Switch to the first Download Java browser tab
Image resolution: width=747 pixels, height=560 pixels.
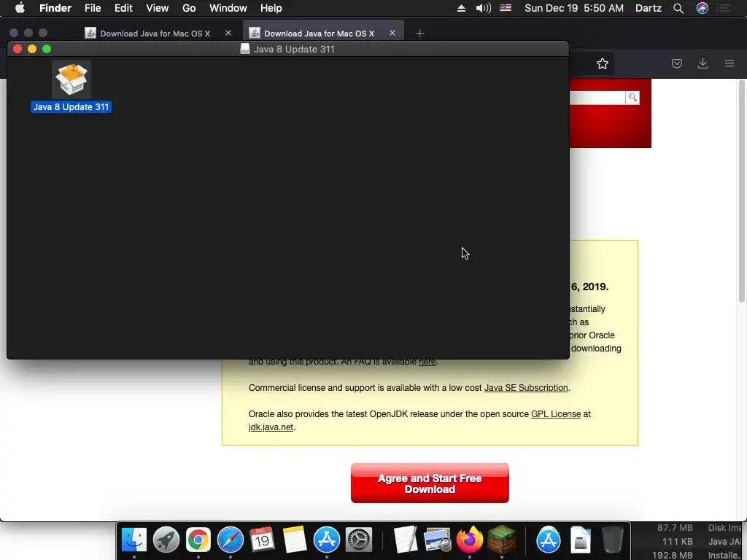click(x=155, y=34)
